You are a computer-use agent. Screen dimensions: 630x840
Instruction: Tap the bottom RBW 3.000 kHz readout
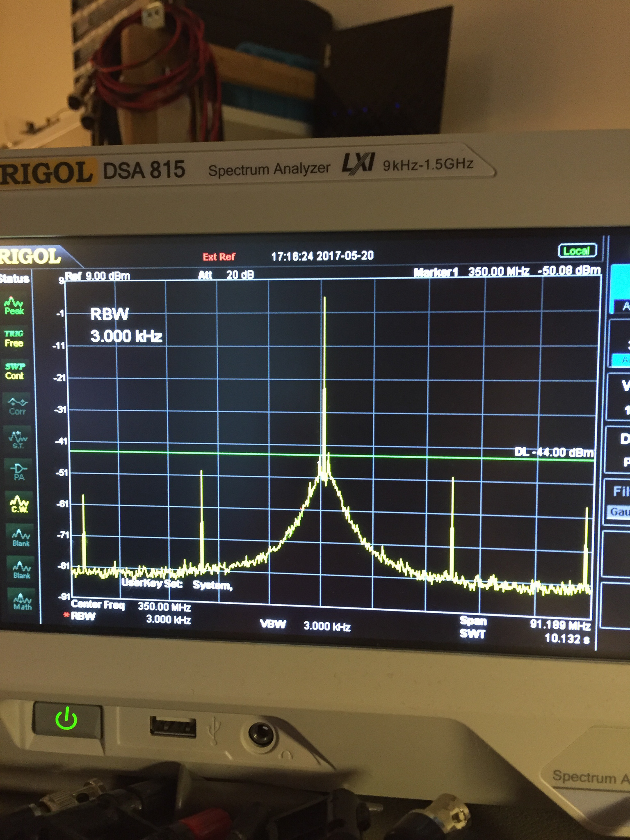pos(131,618)
